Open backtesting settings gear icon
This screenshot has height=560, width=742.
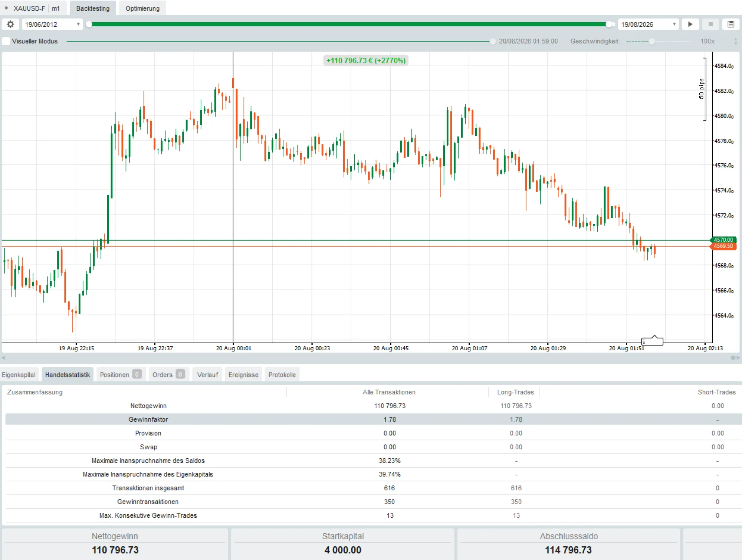pos(10,24)
